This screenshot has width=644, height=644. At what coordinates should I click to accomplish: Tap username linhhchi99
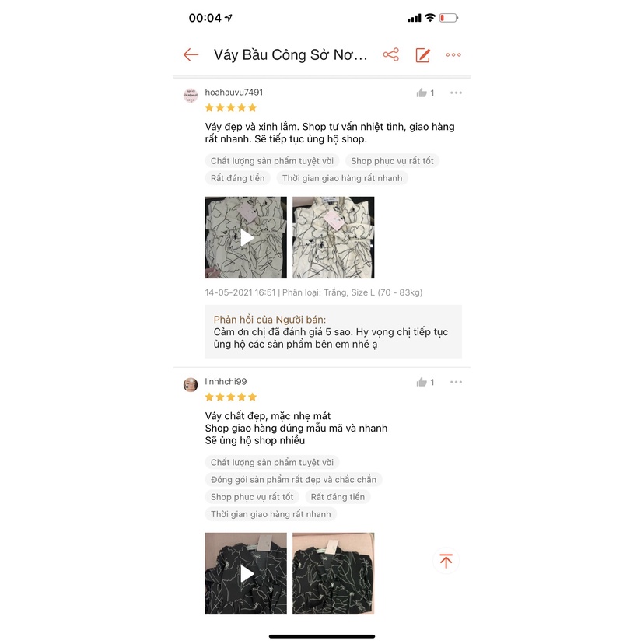pyautogui.click(x=226, y=382)
